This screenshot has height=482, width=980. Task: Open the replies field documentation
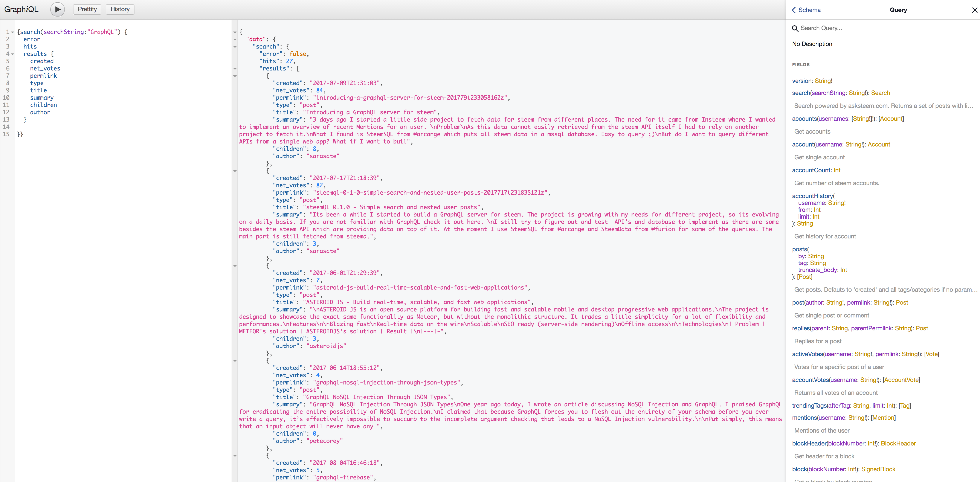(x=801, y=328)
